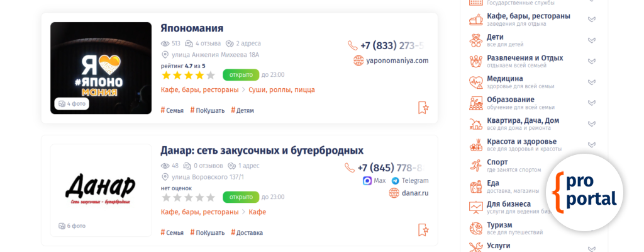Click the Медицина category icon
Viewport: 644px width, 252px height.
pos(476,82)
